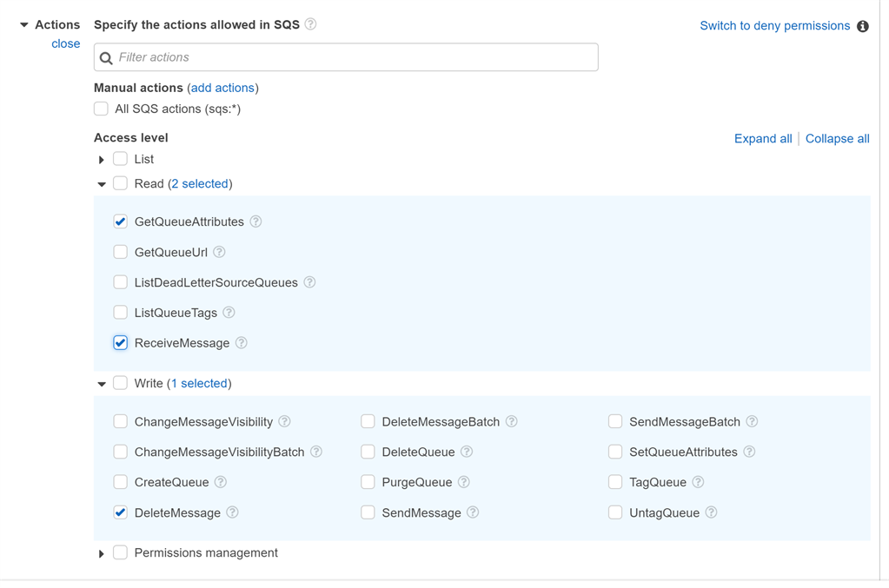Uncheck the ReceiveMessage action
This screenshot has height=588, width=889.
(x=120, y=342)
